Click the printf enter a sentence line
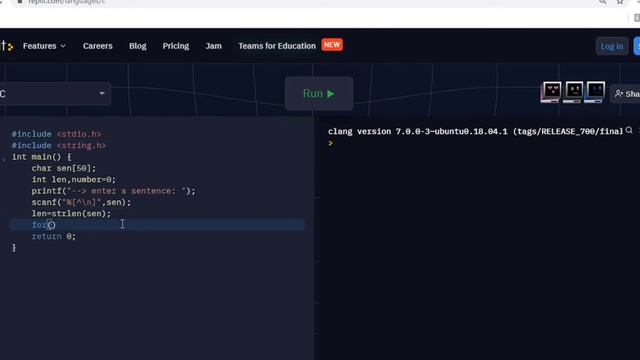Screen dimensions: 640x360 tap(113, 191)
